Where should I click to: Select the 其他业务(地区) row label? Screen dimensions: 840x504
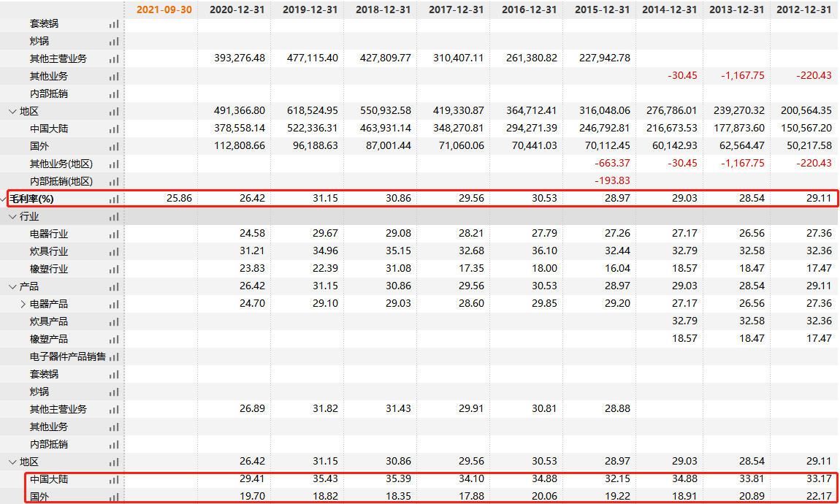pos(61,164)
